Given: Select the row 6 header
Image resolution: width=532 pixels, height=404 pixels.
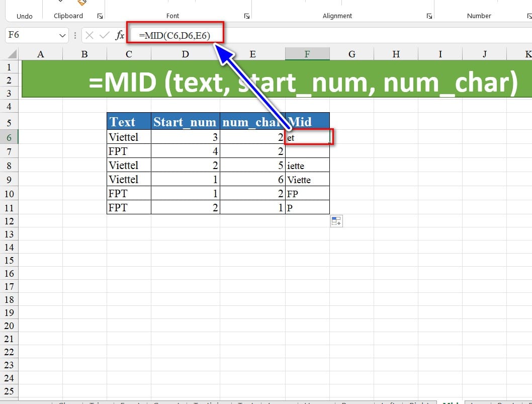Looking at the screenshot, I should coord(10,137).
